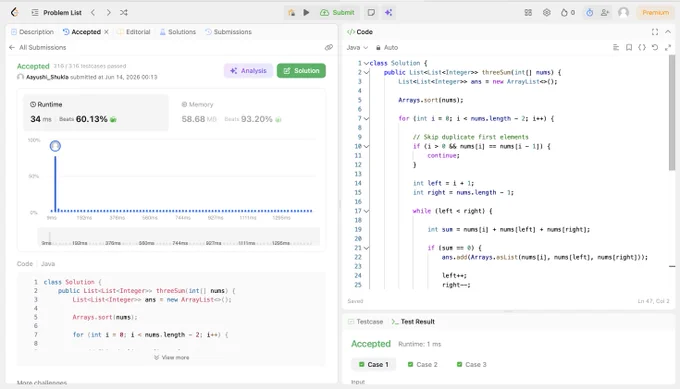Image resolution: width=680 pixels, height=389 pixels.
Task: Click the curly braces icon
Action: point(642,47)
